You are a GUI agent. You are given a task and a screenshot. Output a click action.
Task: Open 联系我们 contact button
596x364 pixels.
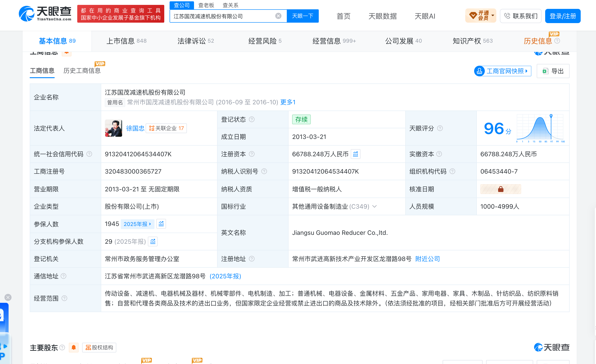(521, 16)
